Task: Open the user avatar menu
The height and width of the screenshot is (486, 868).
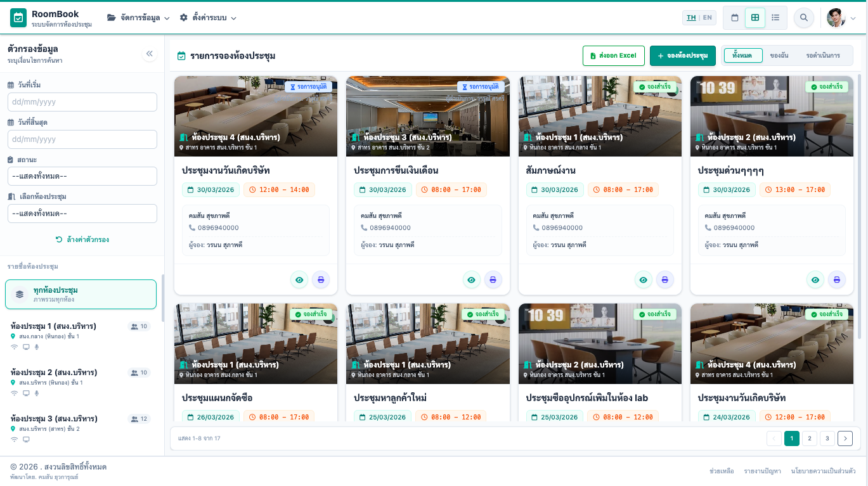Action: pos(841,18)
